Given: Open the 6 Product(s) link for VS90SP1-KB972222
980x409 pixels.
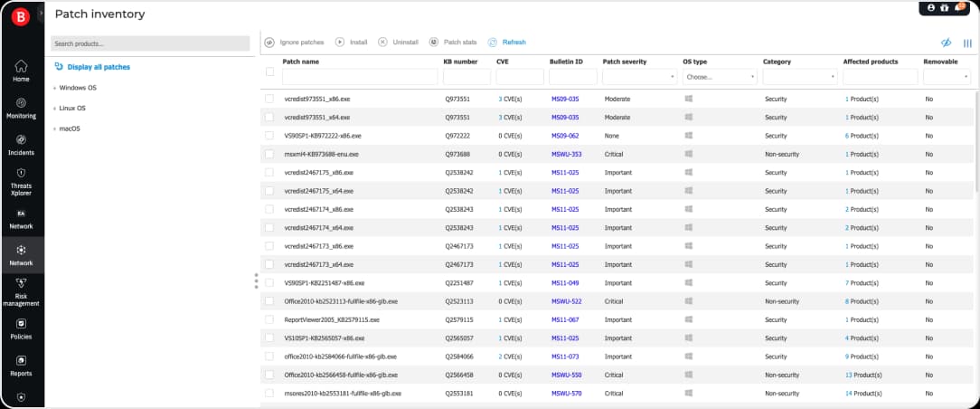Looking at the screenshot, I should (x=862, y=136).
